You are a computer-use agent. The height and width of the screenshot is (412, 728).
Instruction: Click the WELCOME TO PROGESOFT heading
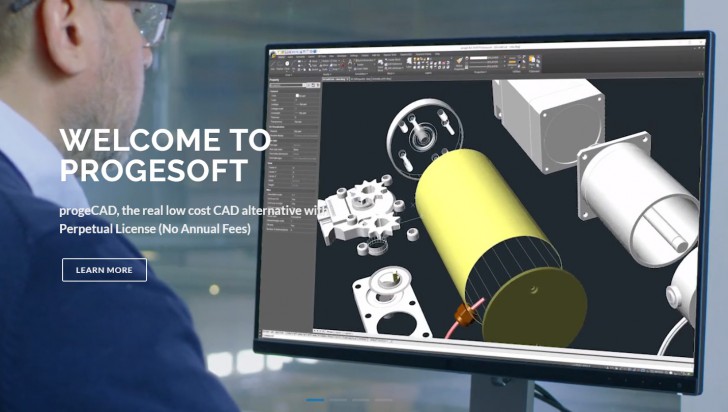tap(165, 155)
